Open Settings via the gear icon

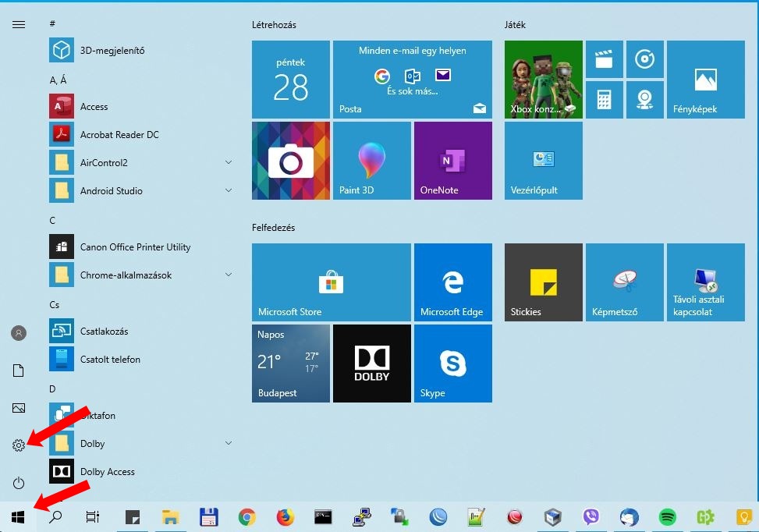[x=18, y=445]
